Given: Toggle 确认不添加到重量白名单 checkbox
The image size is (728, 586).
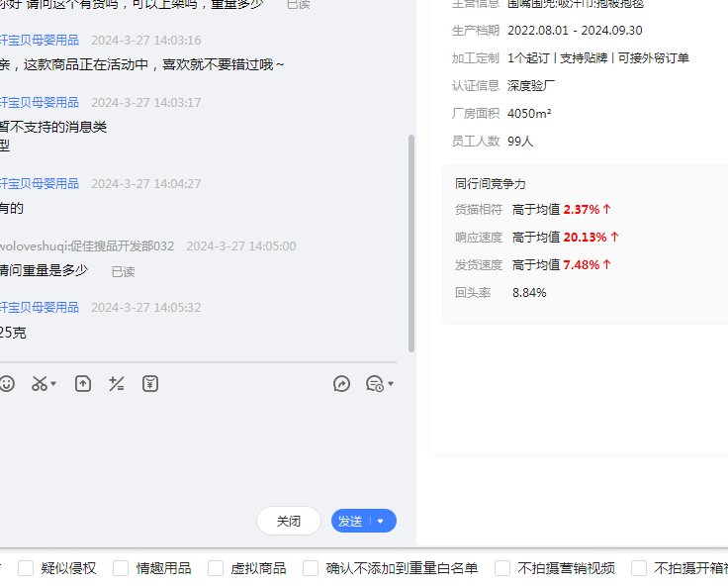Looking at the screenshot, I should [x=311, y=568].
